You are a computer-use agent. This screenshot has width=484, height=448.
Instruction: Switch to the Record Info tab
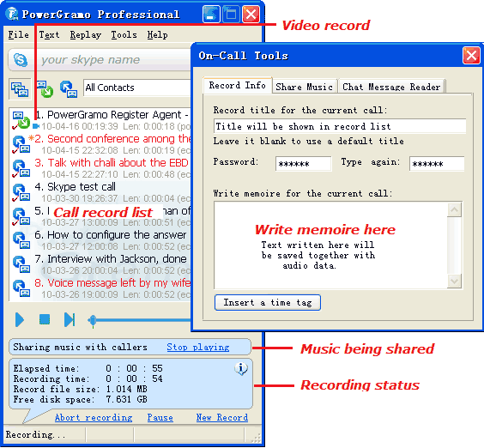[237, 85]
